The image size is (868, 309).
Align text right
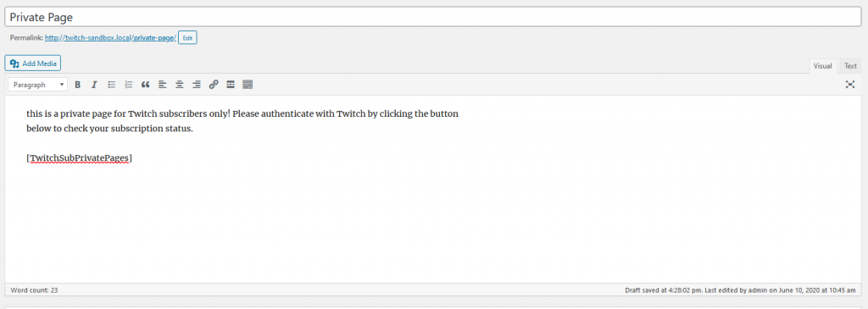(x=197, y=85)
